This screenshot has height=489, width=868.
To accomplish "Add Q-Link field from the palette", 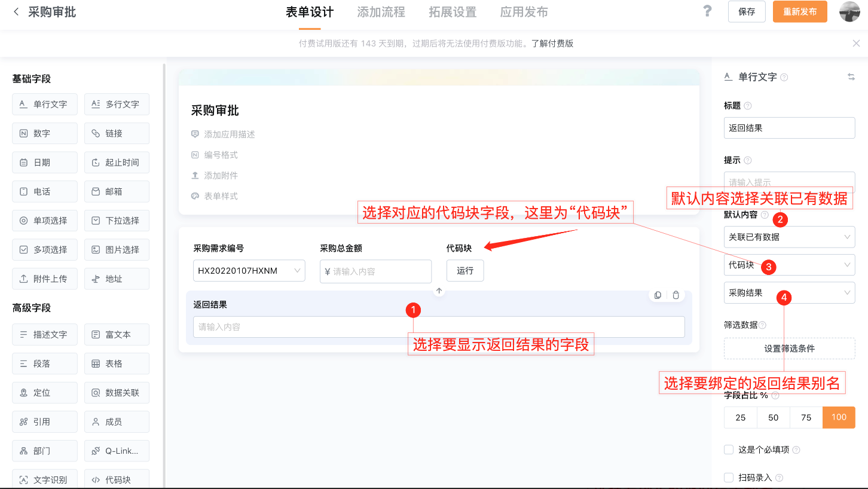I will click(117, 451).
